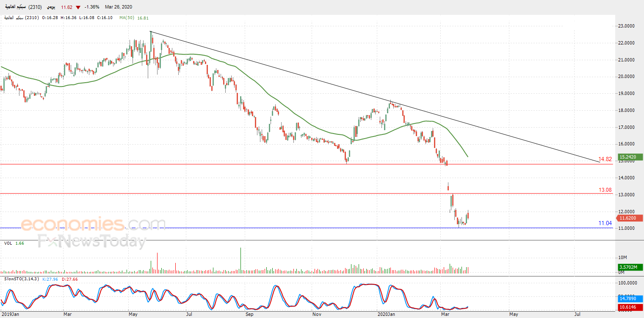Image resolution: width=644 pixels, height=318 pixels.
Task: Click the 14.82 resistance level label
Action: coord(605,159)
